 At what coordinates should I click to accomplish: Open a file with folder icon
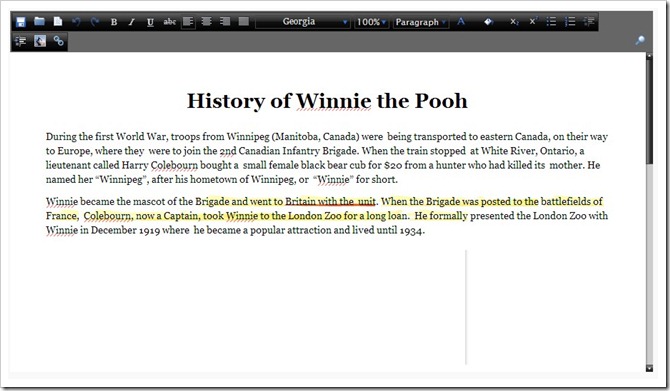pos(39,21)
